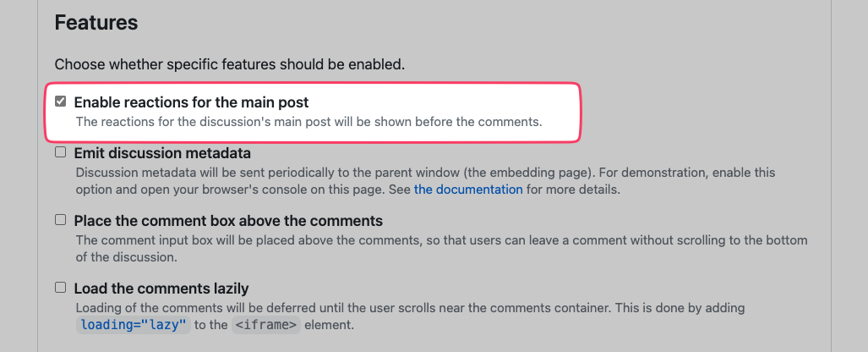
Task: Click the loading="lazy" code snippet
Action: click(x=134, y=325)
